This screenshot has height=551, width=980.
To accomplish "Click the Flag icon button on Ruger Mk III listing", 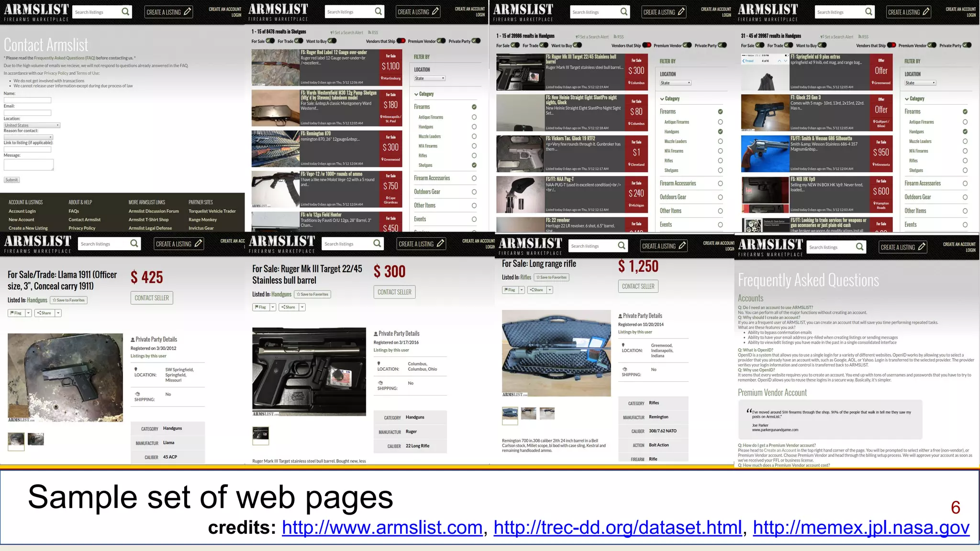I will pyautogui.click(x=261, y=307).
